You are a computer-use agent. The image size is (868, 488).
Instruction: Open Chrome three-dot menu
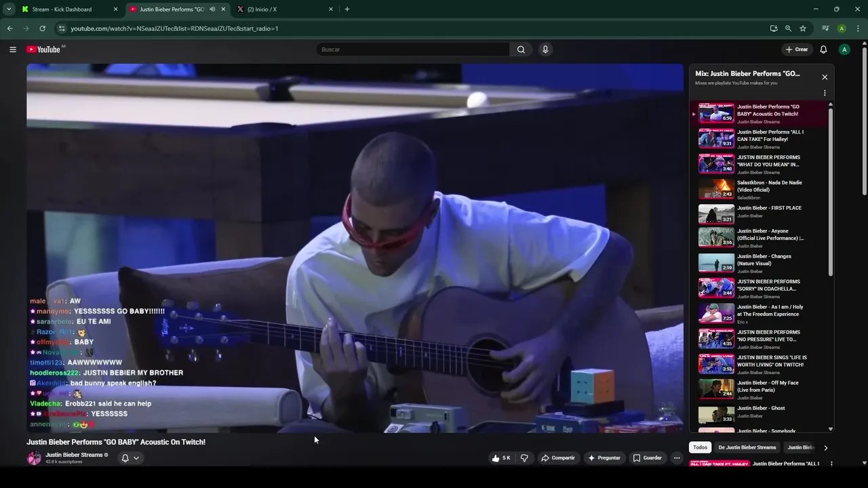pyautogui.click(x=858, y=28)
